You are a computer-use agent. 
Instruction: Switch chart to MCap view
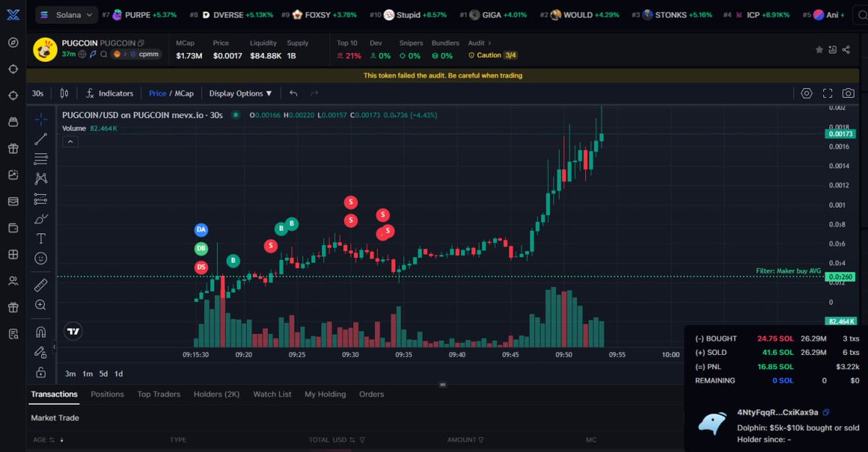(185, 93)
